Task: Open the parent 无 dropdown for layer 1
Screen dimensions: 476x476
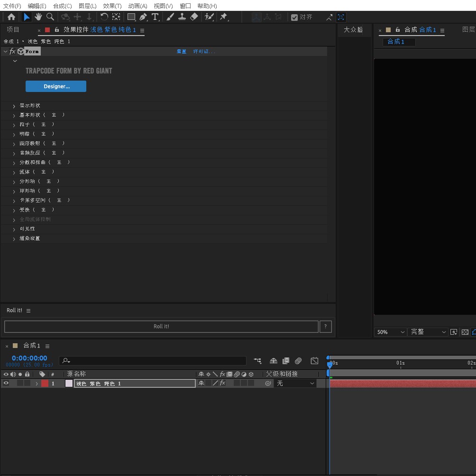Action: 295,384
